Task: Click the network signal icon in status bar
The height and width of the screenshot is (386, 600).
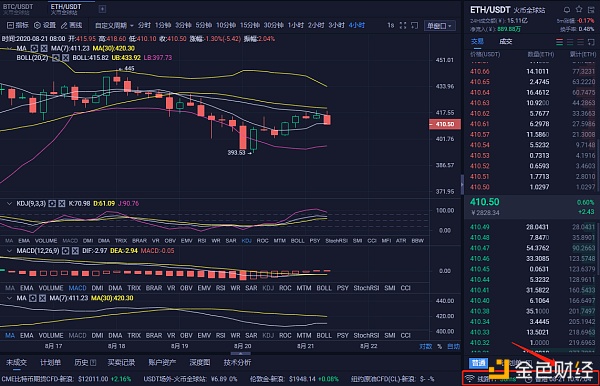Action: (469, 379)
